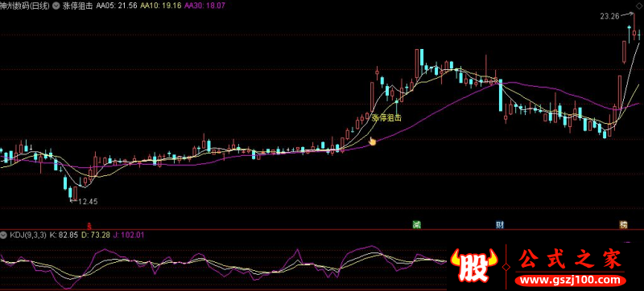The width and height of the screenshot is (644, 291).
Task: Click the D: 73.28 value
Action: (96, 236)
